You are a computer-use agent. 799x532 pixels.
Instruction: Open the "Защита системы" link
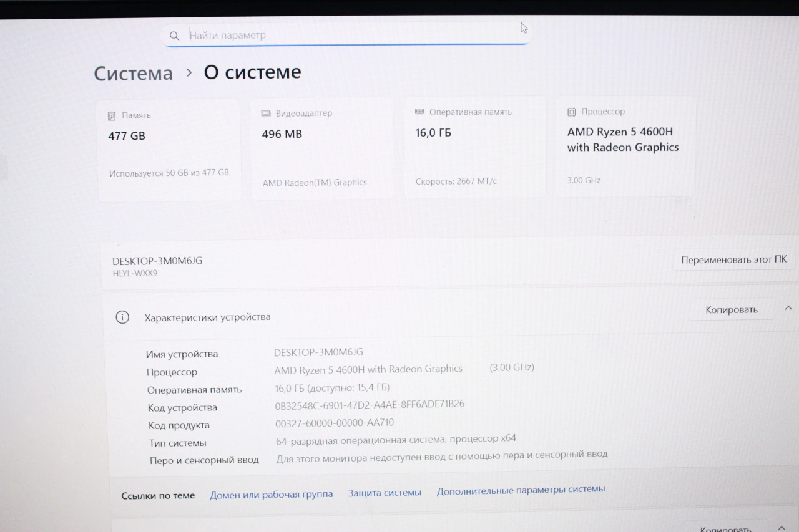[385, 493]
